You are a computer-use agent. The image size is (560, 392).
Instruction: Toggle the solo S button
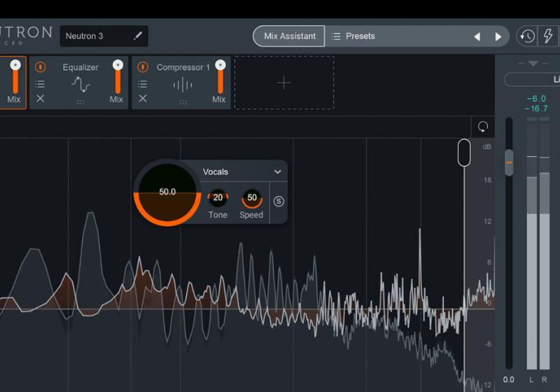[279, 202]
